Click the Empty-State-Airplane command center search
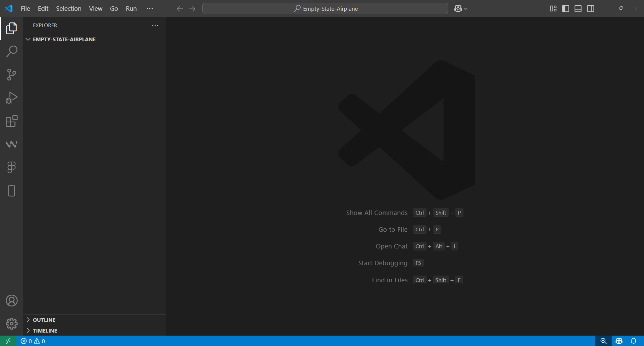 pos(325,9)
